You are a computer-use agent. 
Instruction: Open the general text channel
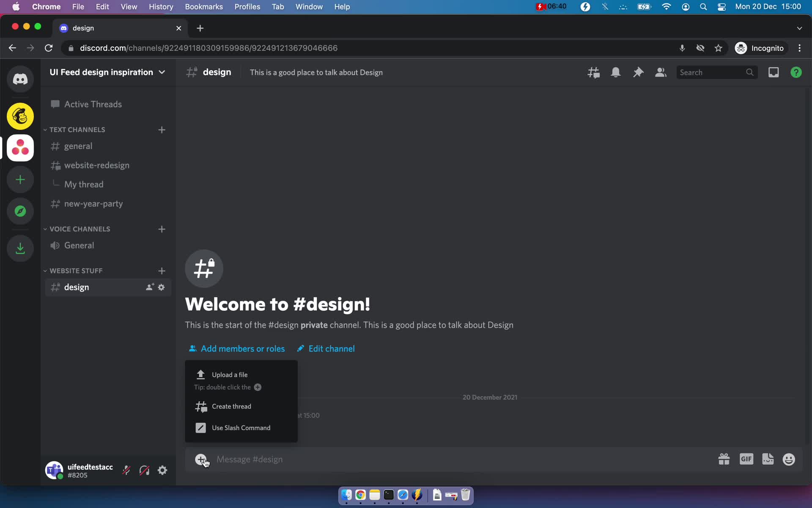(108, 146)
